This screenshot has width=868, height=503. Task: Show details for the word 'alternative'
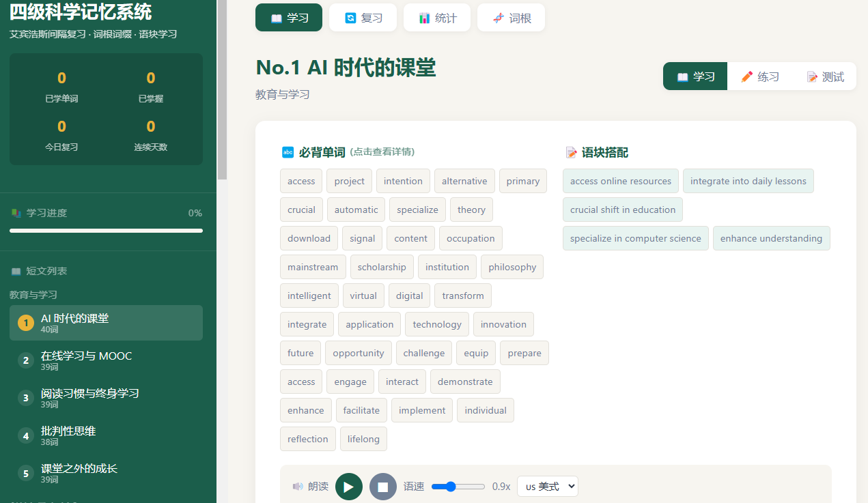point(464,181)
